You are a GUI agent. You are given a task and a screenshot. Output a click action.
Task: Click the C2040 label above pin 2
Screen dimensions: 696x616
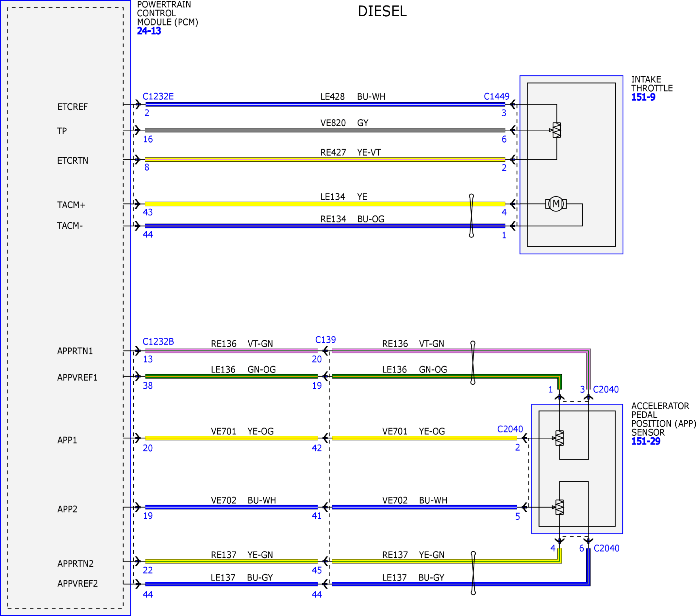(510, 429)
